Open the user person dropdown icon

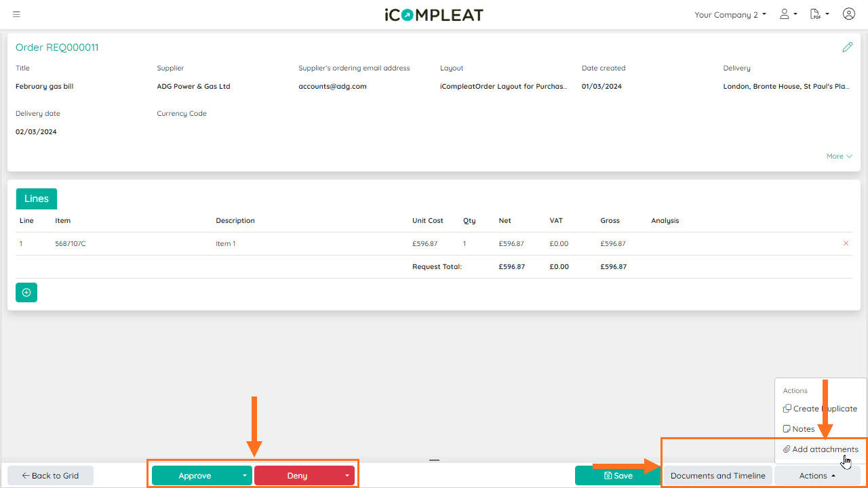tap(788, 14)
